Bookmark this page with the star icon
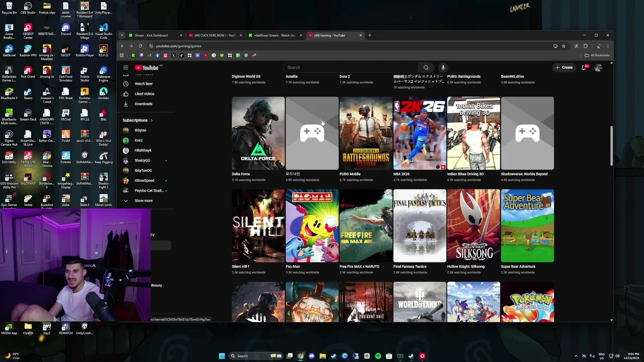 563,46
